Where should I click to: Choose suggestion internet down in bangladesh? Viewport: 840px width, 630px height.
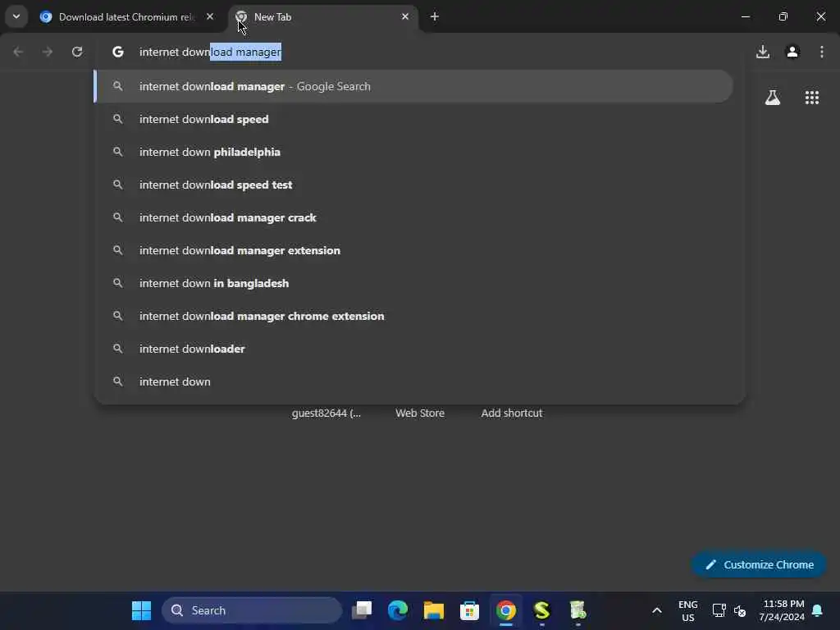413,283
